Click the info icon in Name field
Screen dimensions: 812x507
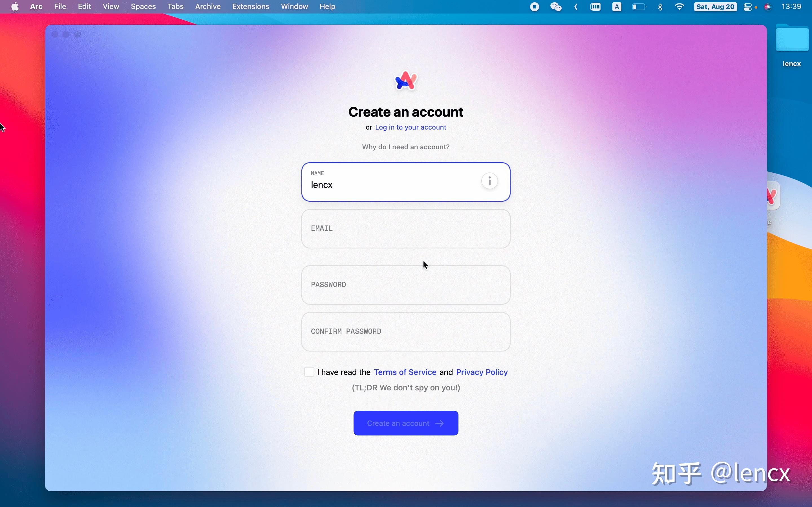(489, 181)
